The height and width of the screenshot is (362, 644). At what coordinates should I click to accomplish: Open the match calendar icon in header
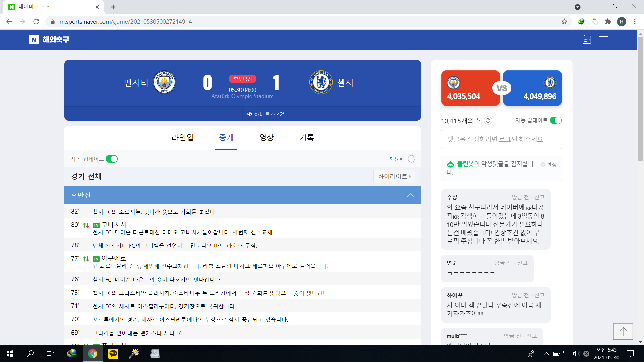point(587,40)
